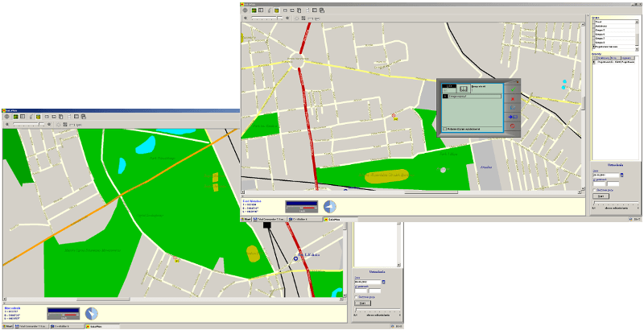Open Start menu on upper taskbar

tap(246, 220)
